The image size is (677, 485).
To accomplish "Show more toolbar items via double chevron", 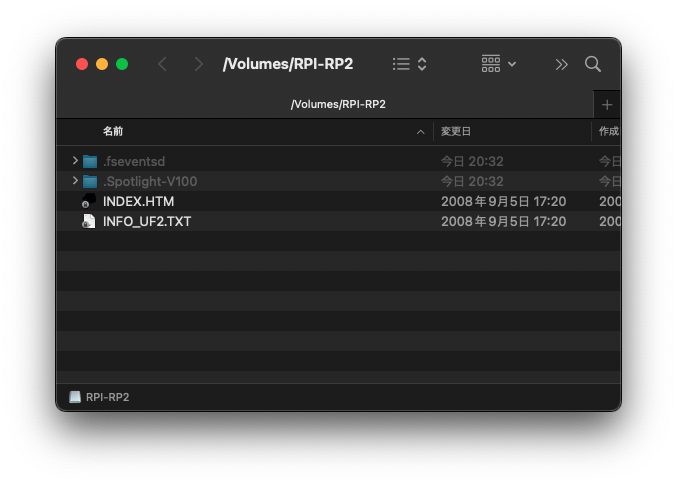I will coord(561,64).
